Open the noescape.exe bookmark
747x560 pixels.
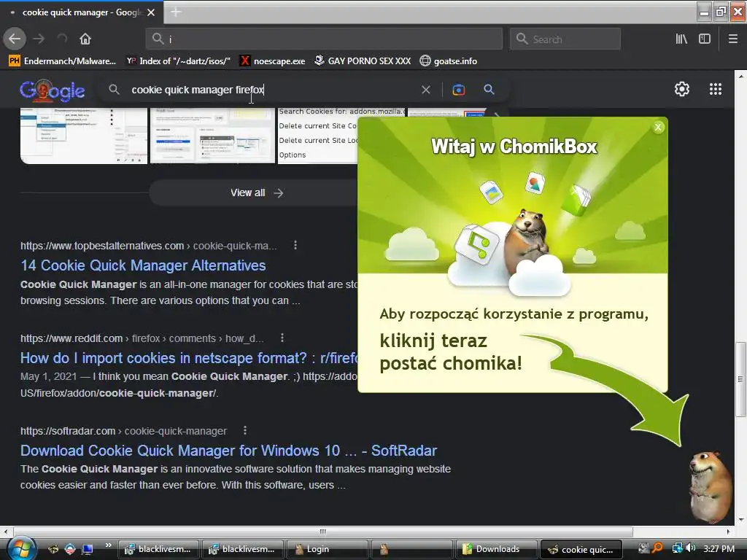coord(273,61)
